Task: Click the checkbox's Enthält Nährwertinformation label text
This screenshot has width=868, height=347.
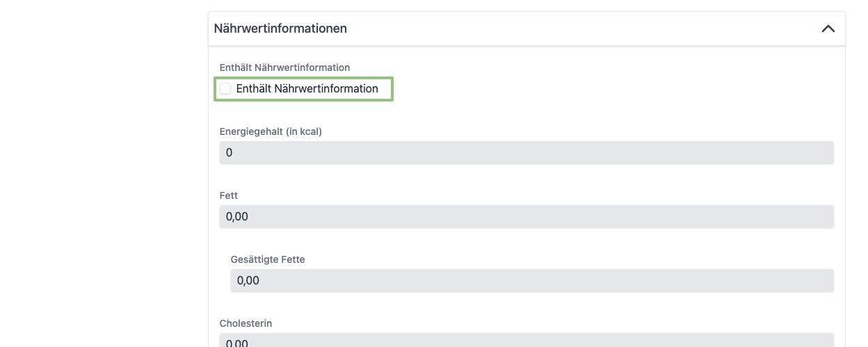Action: coord(307,88)
